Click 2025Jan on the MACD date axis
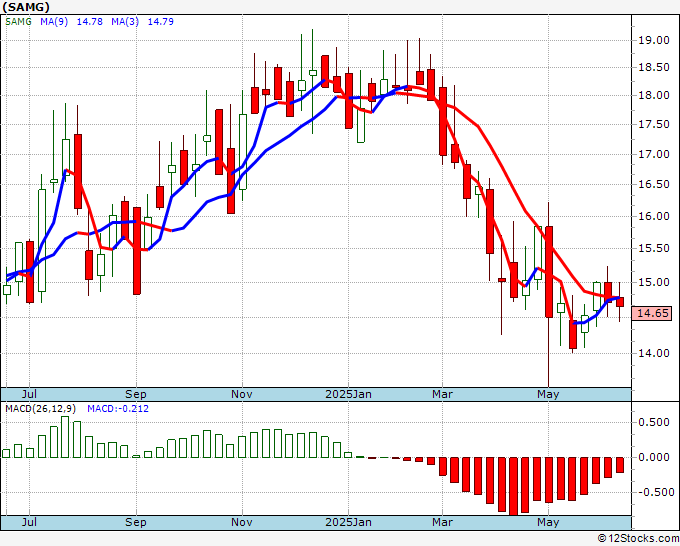680x546 pixels. (348, 522)
